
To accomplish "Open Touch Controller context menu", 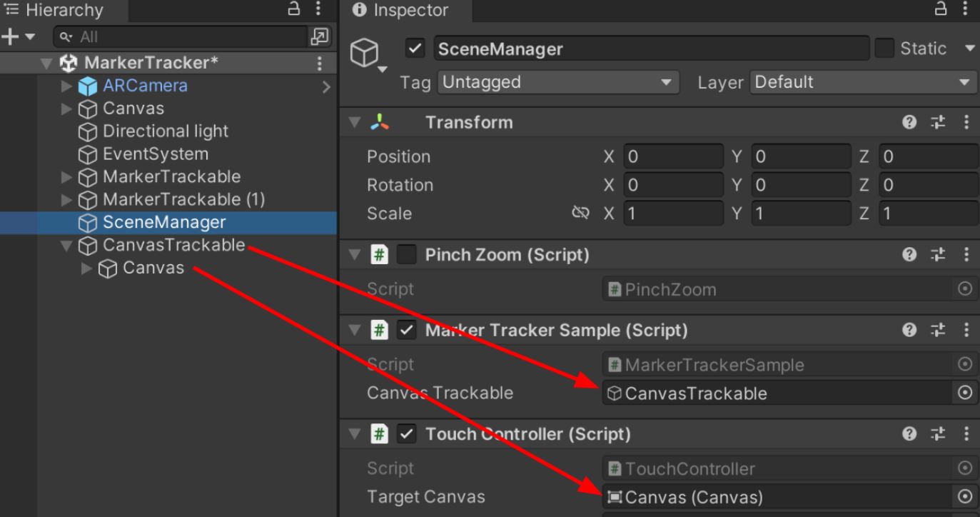I will pyautogui.click(x=966, y=433).
